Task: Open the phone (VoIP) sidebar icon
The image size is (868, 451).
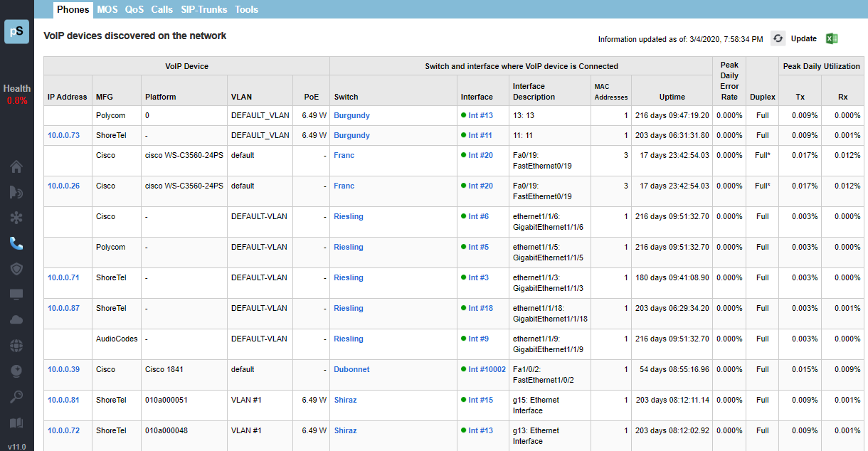Action: (16, 243)
